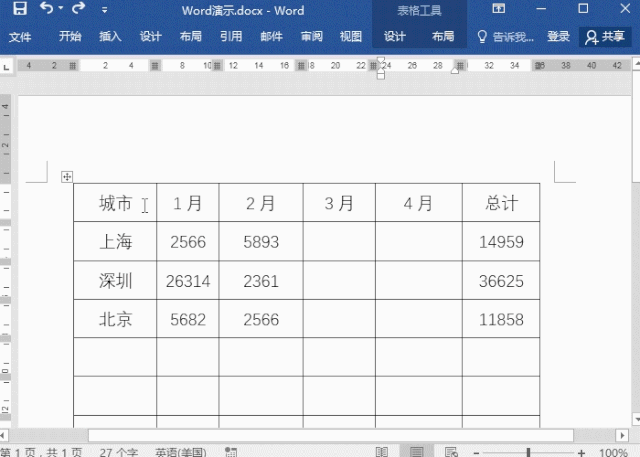The height and width of the screenshot is (457, 640).
Task: Click the cell containing 5682
Action: coord(188,319)
